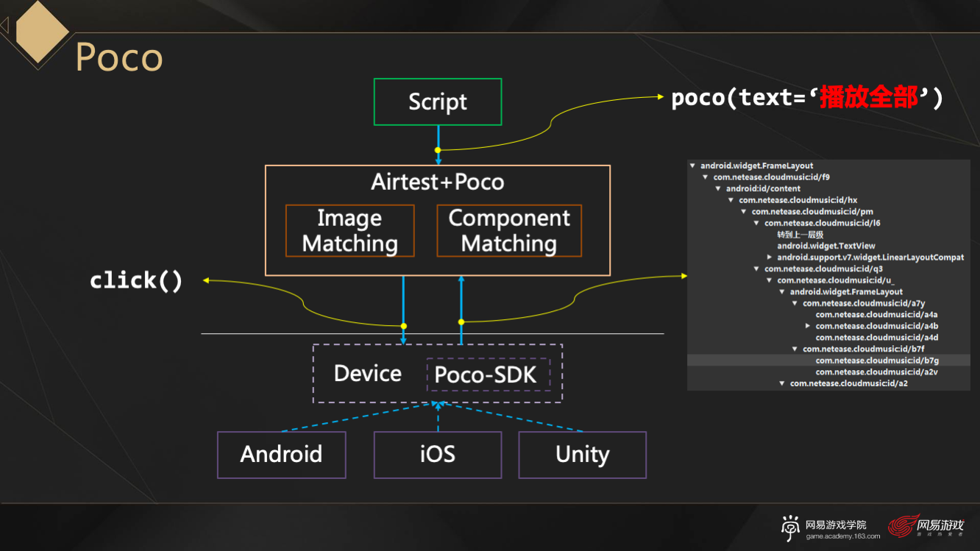The height and width of the screenshot is (551, 980).
Task: Click the small arrow at left slide edge
Action: click(x=4, y=26)
